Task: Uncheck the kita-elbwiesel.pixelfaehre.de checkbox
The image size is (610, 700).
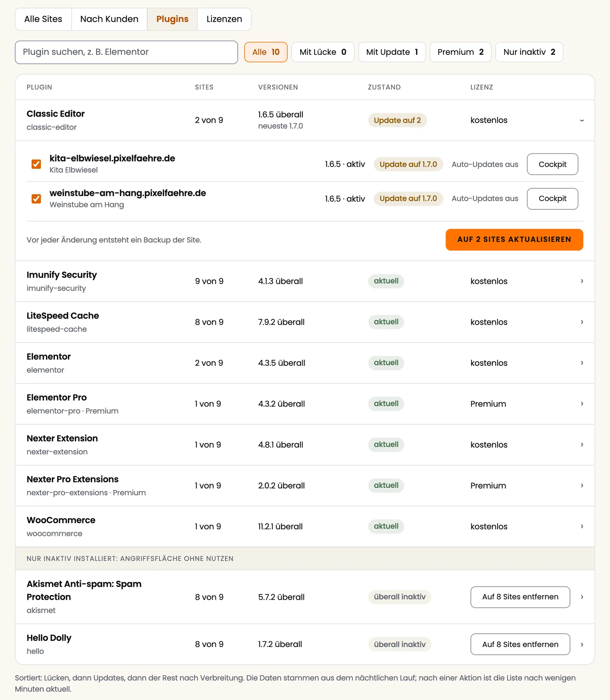Action: pos(36,164)
